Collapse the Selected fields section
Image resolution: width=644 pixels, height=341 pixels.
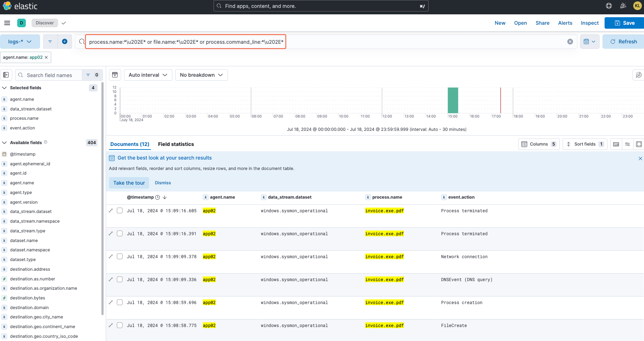[x=4, y=88]
